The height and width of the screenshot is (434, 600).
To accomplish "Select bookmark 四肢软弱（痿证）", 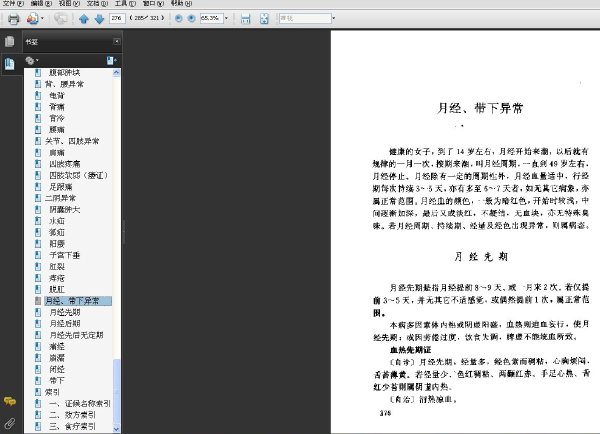I will point(78,175).
